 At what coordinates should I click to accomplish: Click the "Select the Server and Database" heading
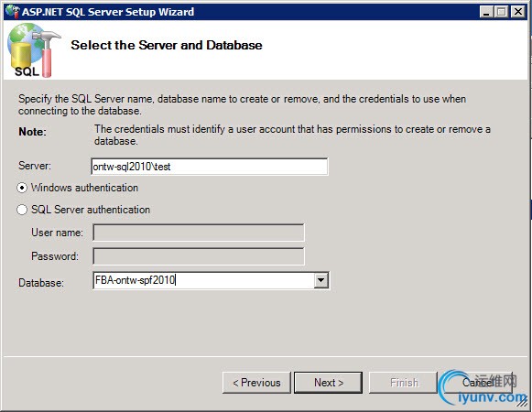[167, 45]
